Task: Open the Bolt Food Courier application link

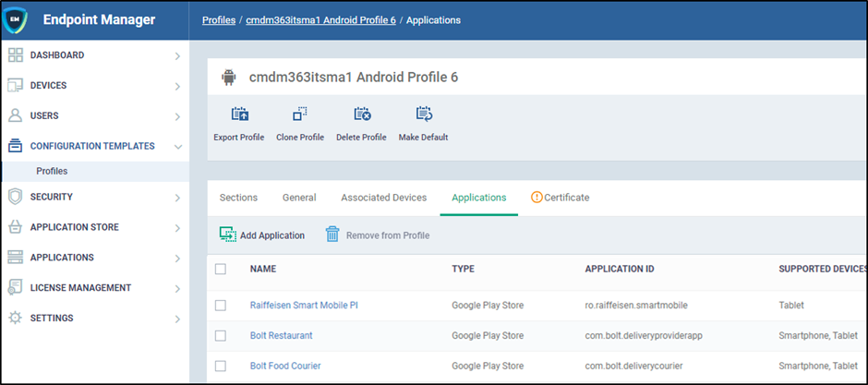Action: tap(285, 366)
